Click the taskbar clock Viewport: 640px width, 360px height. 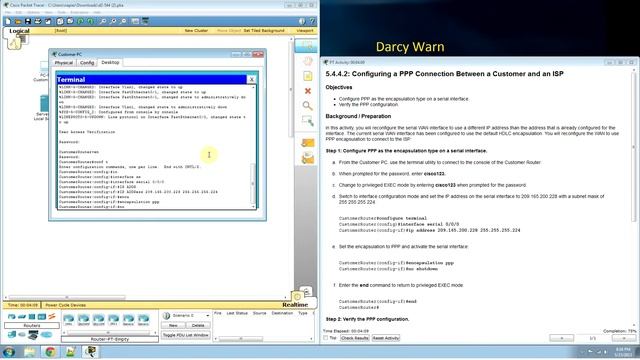pyautogui.click(x=623, y=352)
